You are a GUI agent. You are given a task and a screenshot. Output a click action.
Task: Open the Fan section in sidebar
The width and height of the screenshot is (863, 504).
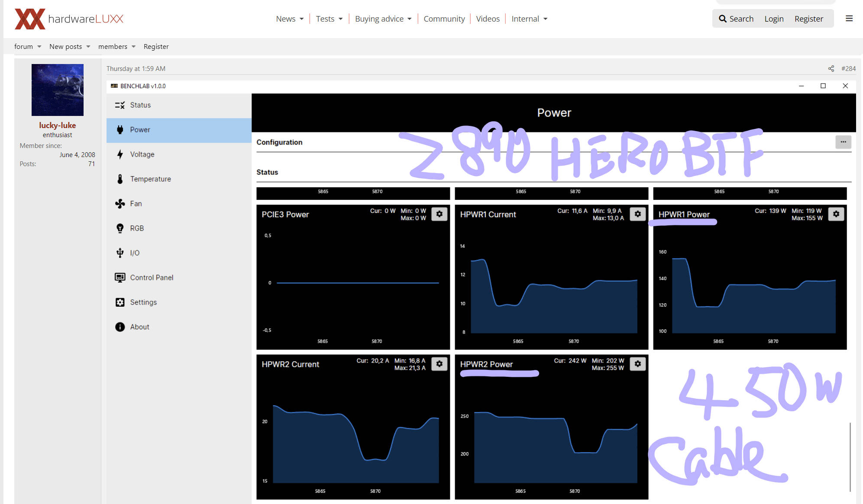coord(136,204)
